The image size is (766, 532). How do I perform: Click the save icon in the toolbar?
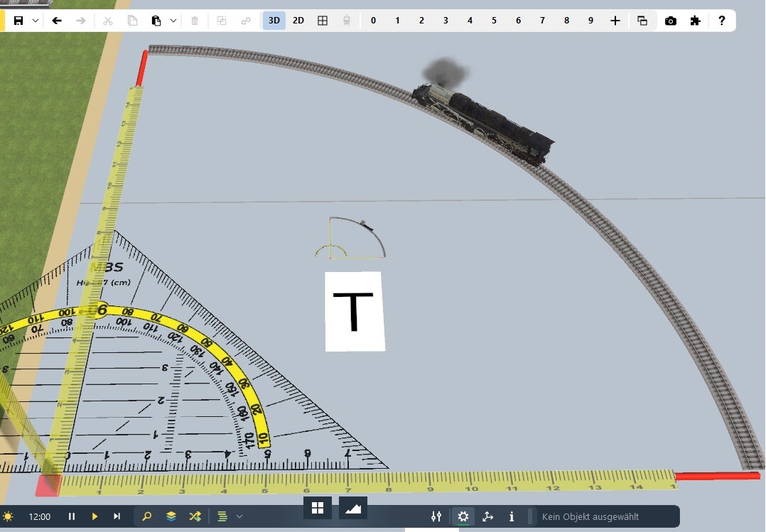[x=18, y=21]
